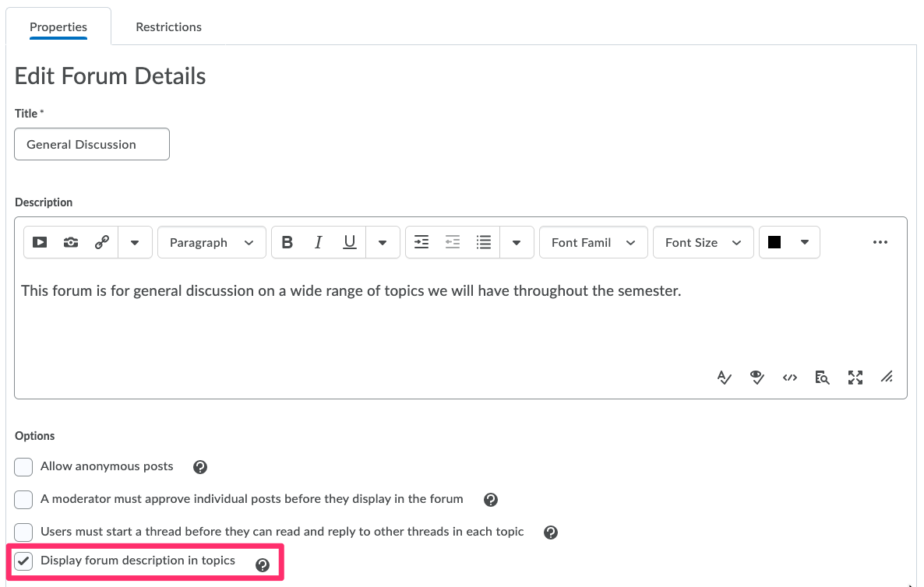Toggle bold formatting in the editor
This screenshot has width=924, height=587.
[x=287, y=242]
